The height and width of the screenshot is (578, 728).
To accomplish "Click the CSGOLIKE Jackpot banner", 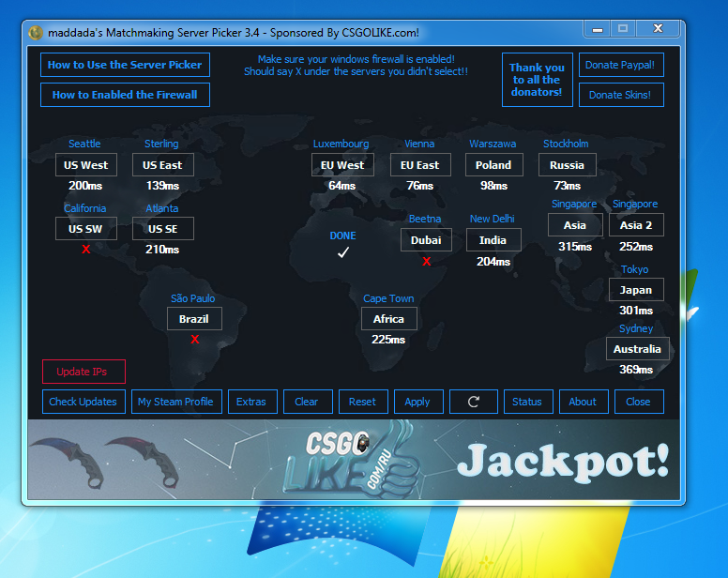I will pos(353,459).
